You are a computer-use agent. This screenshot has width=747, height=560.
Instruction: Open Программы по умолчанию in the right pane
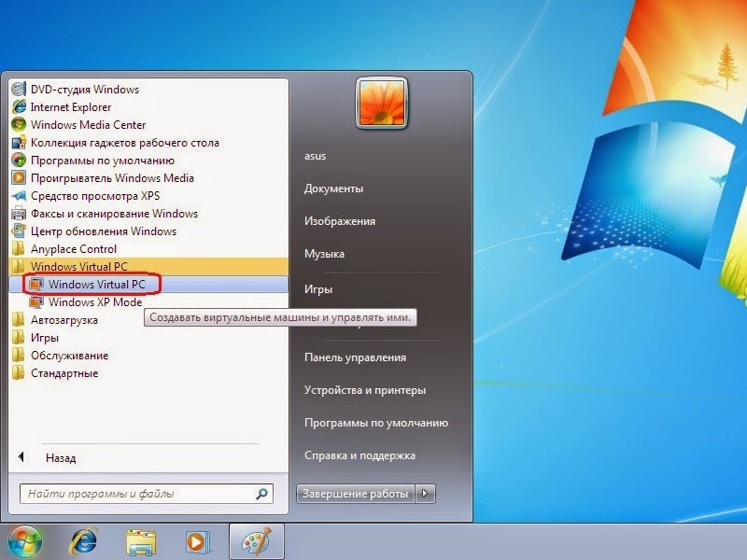coord(376,423)
